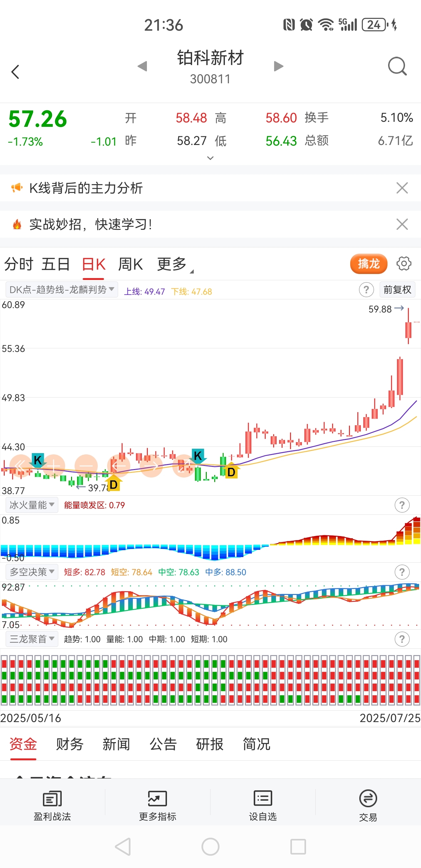The height and width of the screenshot is (868, 421).
Task: Open 三龙聚首 indicator dropdown
Action: [x=32, y=639]
